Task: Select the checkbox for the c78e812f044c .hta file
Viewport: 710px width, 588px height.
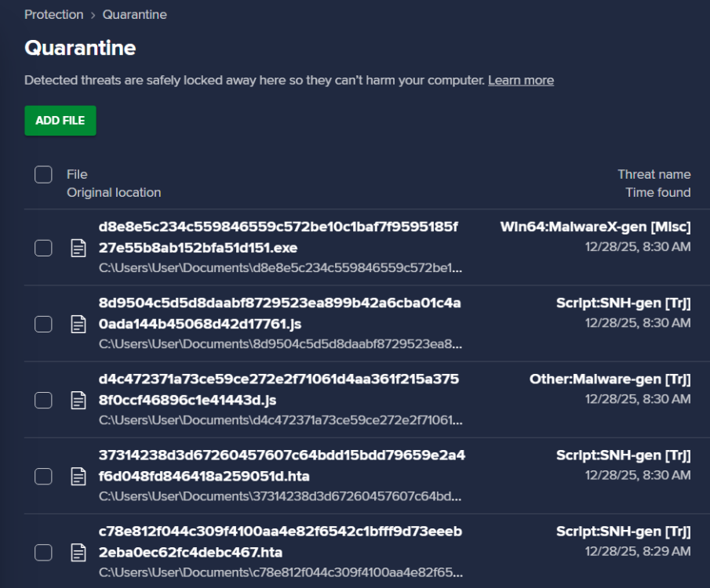Action: click(x=43, y=552)
